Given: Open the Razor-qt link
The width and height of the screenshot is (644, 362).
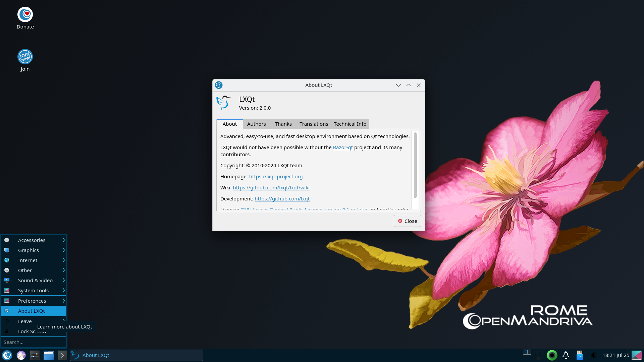Looking at the screenshot, I should pos(343,147).
